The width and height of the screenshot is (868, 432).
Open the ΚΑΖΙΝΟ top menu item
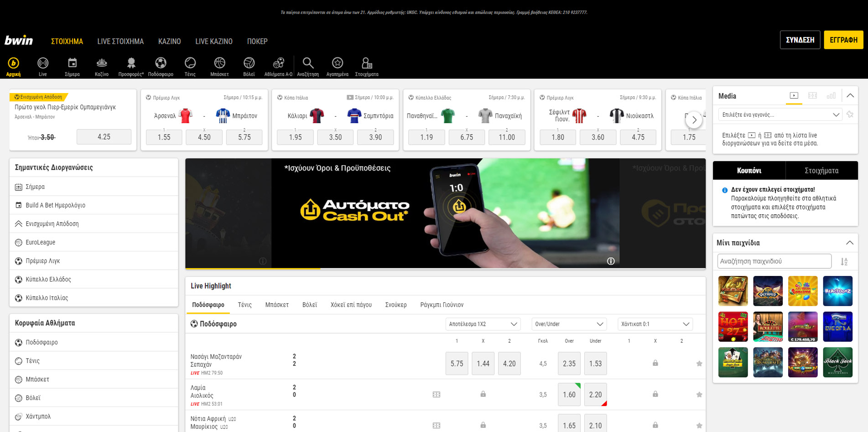click(170, 41)
